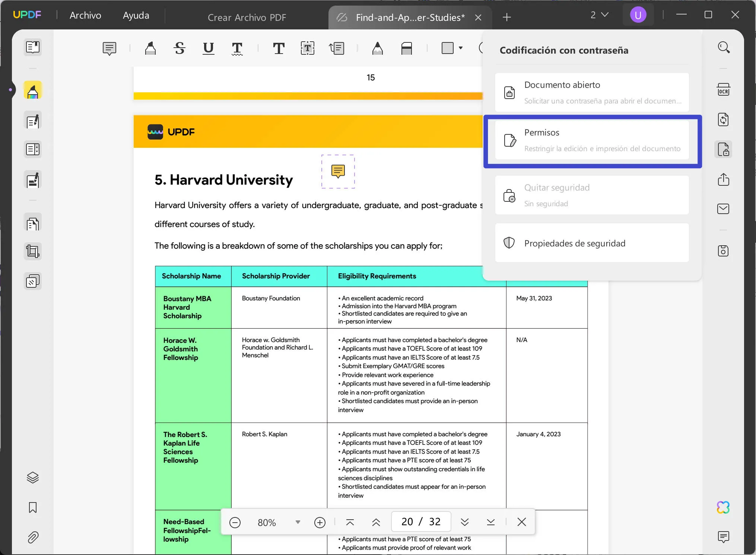Expand the open windows count dropdown
Viewport: 756px width, 555px height.
(x=600, y=15)
